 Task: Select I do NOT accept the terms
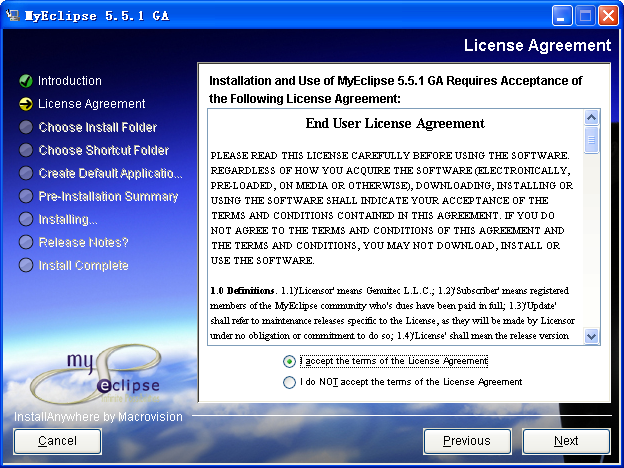[289, 382]
